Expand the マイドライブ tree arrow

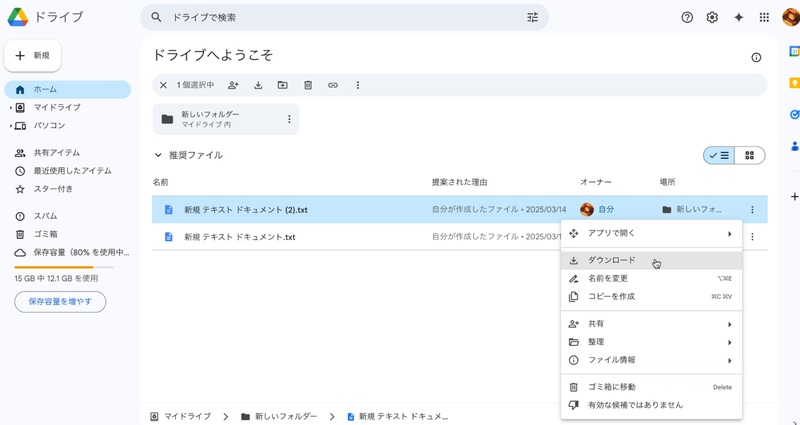pyautogui.click(x=11, y=108)
